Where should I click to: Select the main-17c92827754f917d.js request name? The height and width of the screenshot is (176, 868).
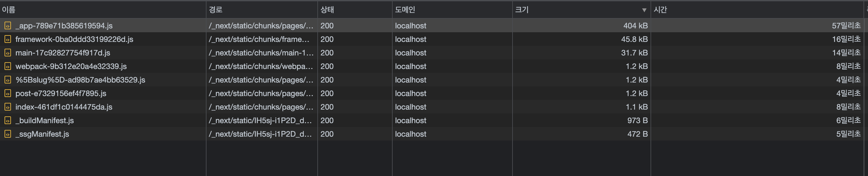[x=63, y=53]
